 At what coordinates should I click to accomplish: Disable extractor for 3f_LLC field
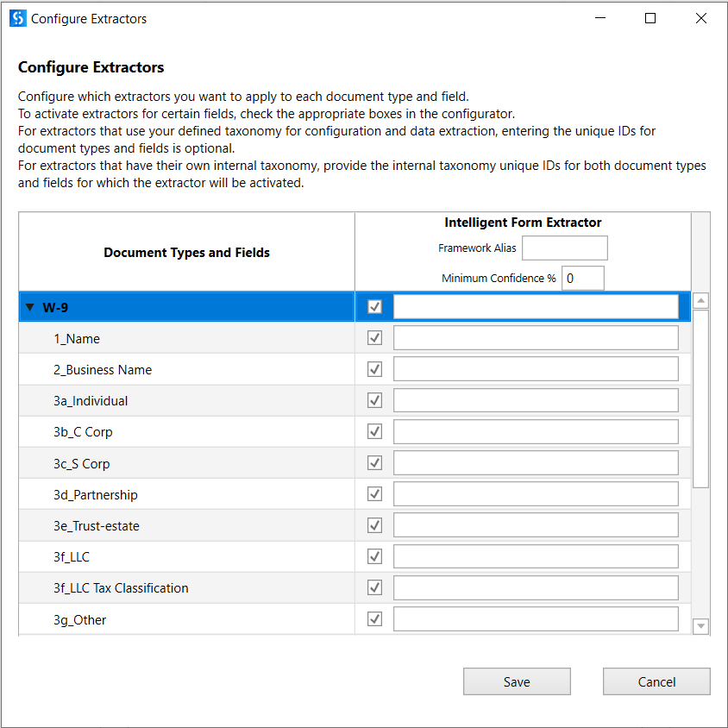pyautogui.click(x=374, y=556)
